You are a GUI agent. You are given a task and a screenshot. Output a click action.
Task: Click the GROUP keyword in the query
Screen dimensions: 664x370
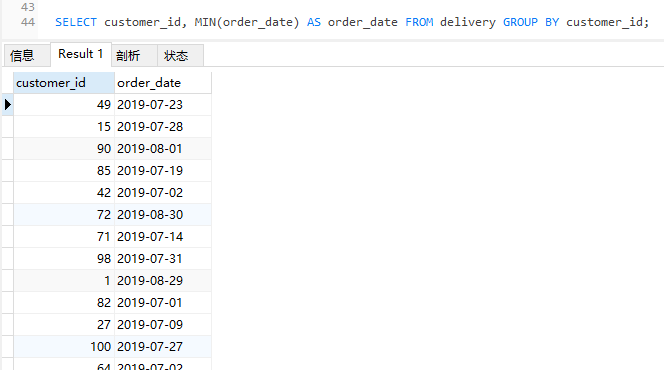pos(520,22)
